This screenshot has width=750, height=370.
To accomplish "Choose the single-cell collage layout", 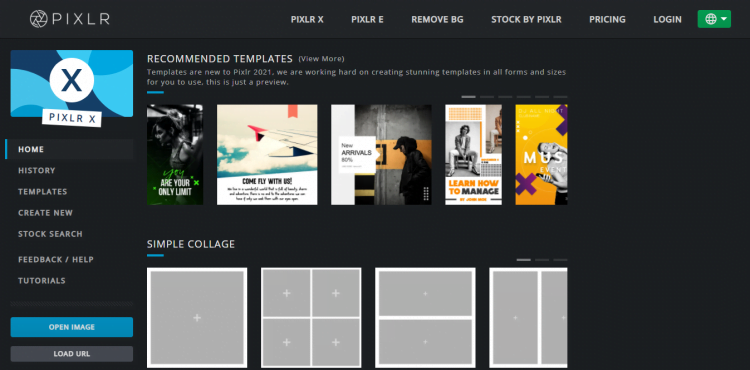I will pyautogui.click(x=197, y=317).
